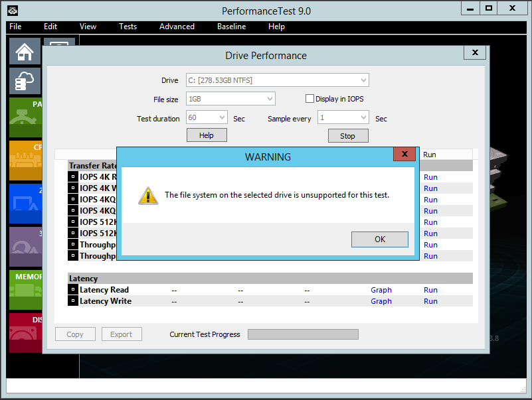Click Graph link for Latency Read
The height and width of the screenshot is (400, 532).
click(x=381, y=290)
